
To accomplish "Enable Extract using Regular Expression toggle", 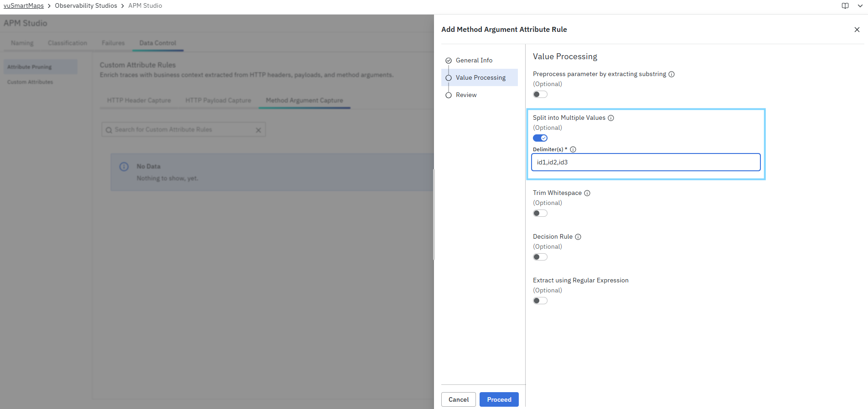I will (540, 301).
